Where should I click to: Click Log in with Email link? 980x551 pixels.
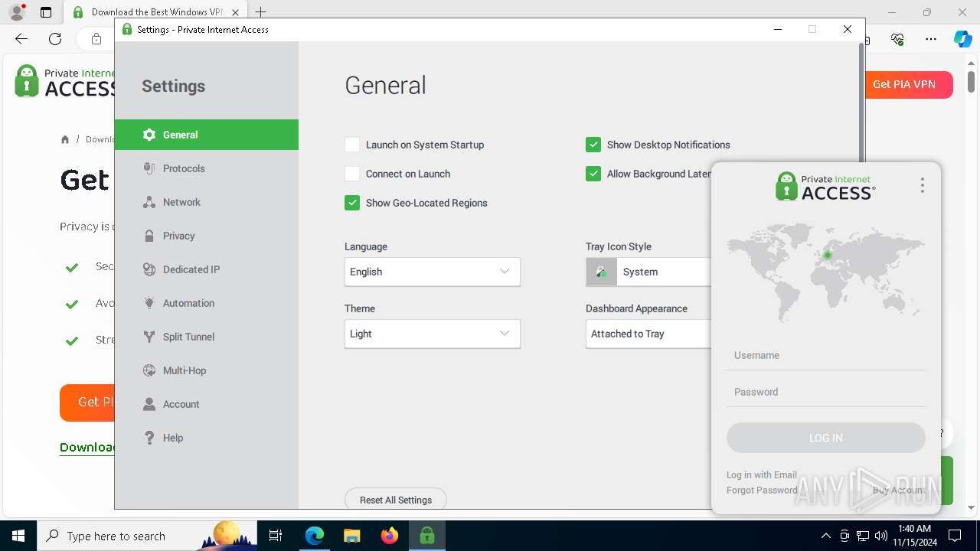(x=762, y=474)
